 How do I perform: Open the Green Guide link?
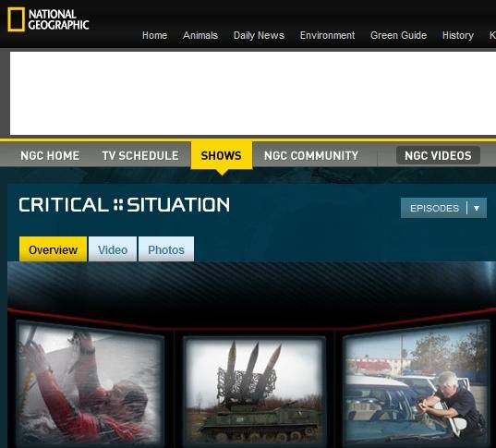click(399, 35)
